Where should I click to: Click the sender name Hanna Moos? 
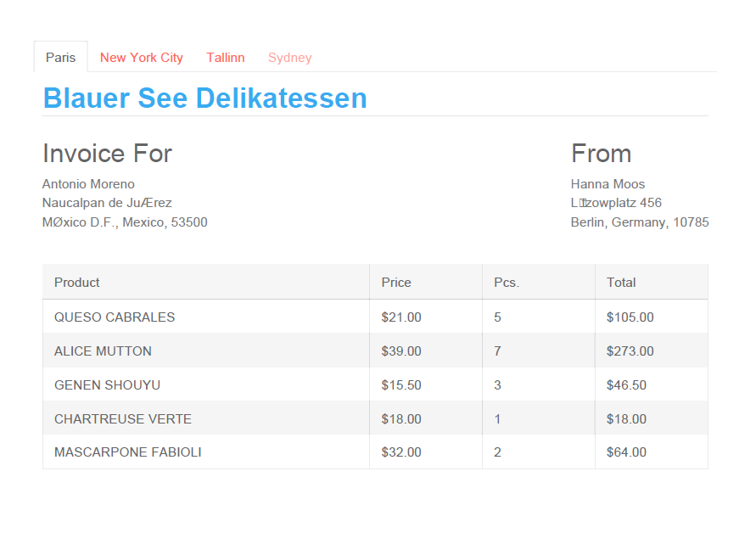click(608, 184)
